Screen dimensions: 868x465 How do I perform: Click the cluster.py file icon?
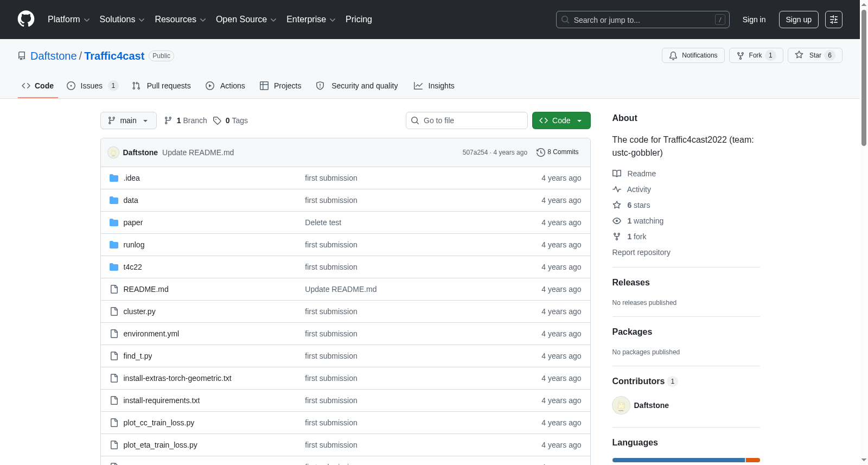click(x=114, y=311)
